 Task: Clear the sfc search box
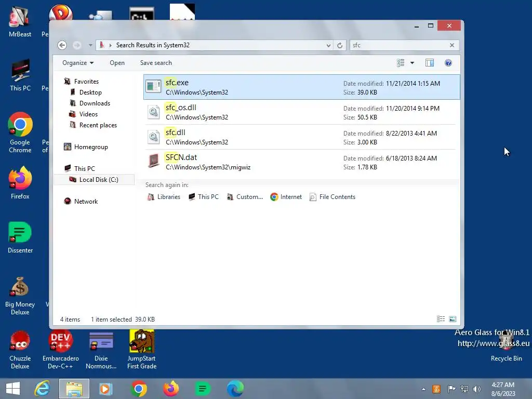click(x=451, y=45)
